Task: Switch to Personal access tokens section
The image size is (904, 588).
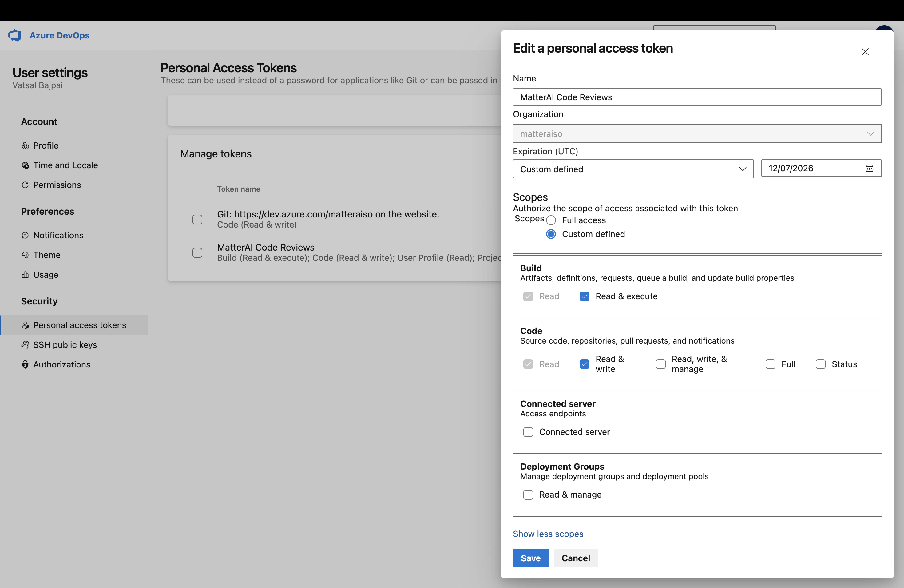Action: tap(79, 325)
